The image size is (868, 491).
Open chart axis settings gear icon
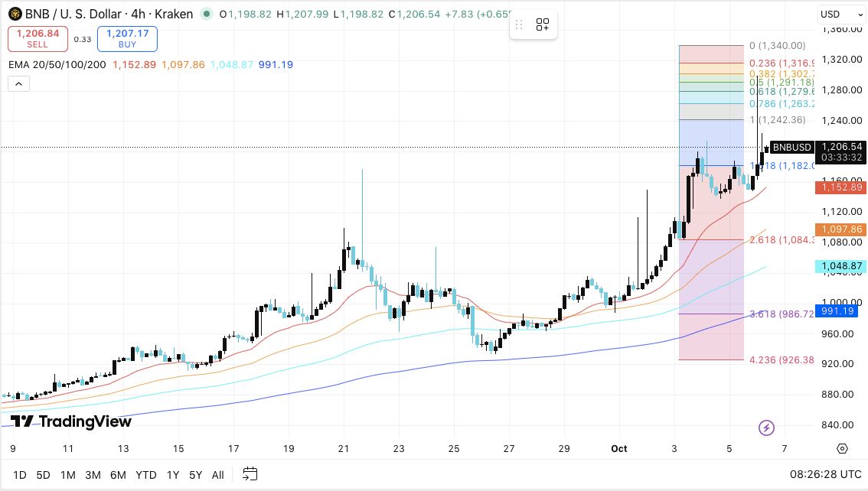842,449
